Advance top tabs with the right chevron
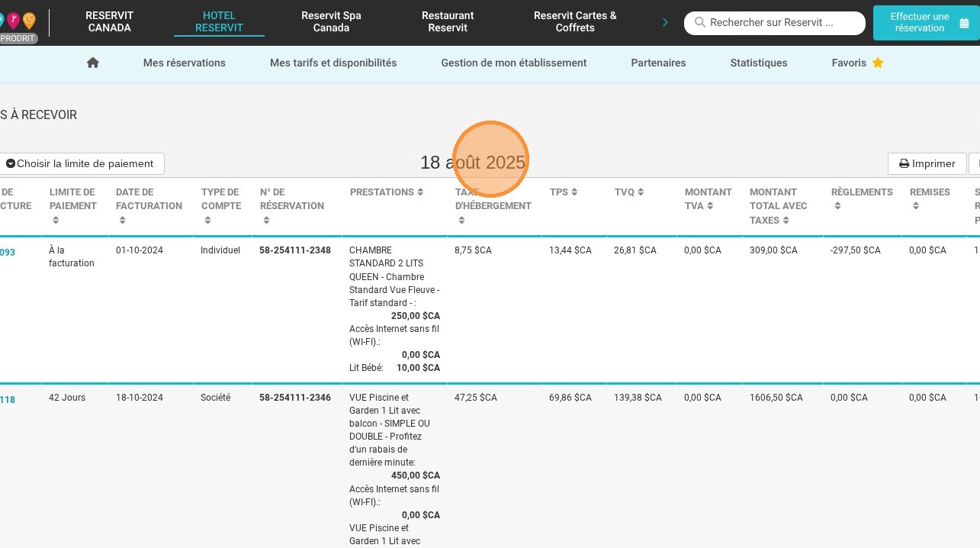This screenshot has width=980, height=548. [x=665, y=22]
